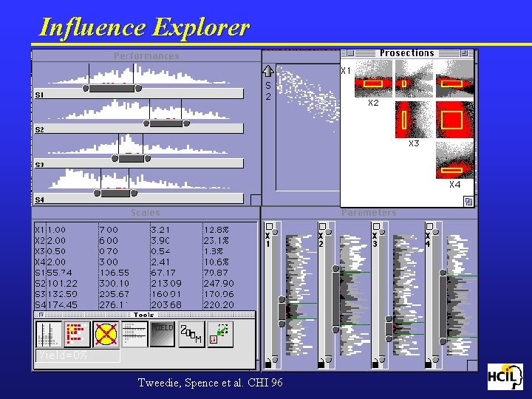532x399 pixels.
Task: Click the X4 percentage 10.6%
Action: (x=216, y=262)
